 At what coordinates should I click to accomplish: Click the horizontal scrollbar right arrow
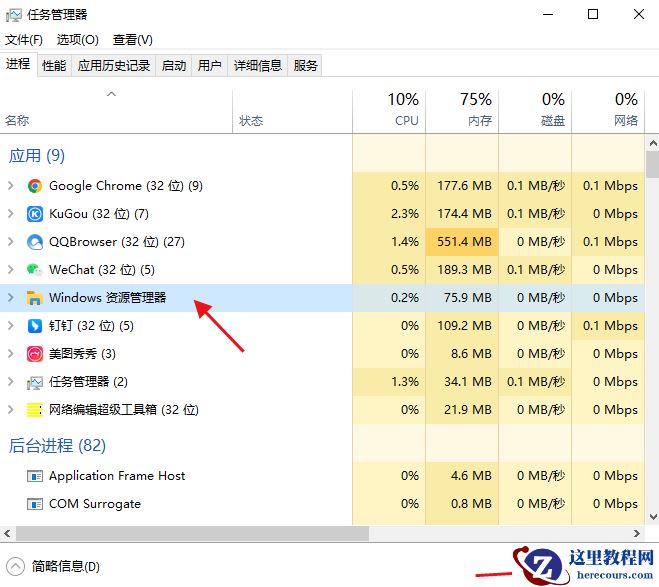(637, 534)
